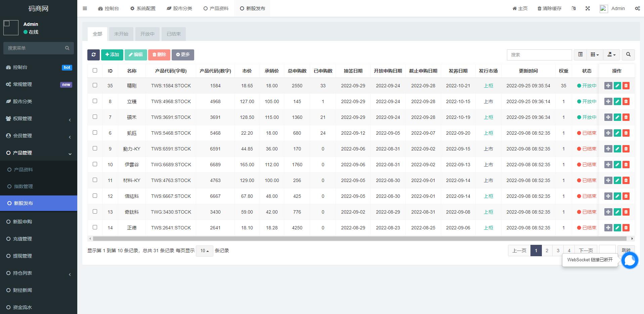Toggle the sidebar with the hamburger icon

click(85, 8)
